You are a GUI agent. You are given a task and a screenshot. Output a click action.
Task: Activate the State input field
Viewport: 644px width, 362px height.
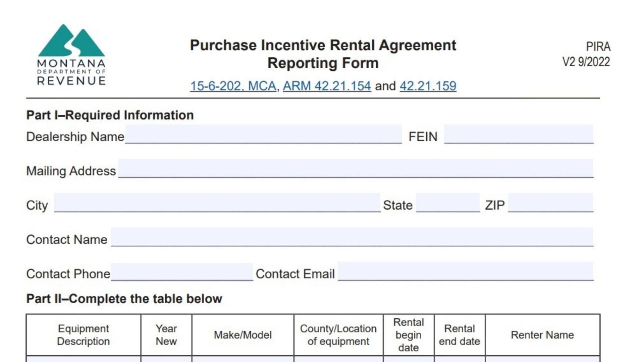pos(448,203)
